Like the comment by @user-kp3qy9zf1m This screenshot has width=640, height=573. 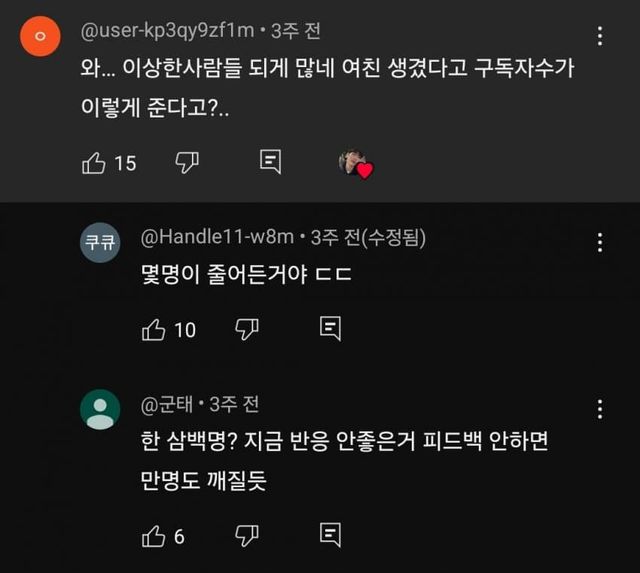click(x=94, y=162)
